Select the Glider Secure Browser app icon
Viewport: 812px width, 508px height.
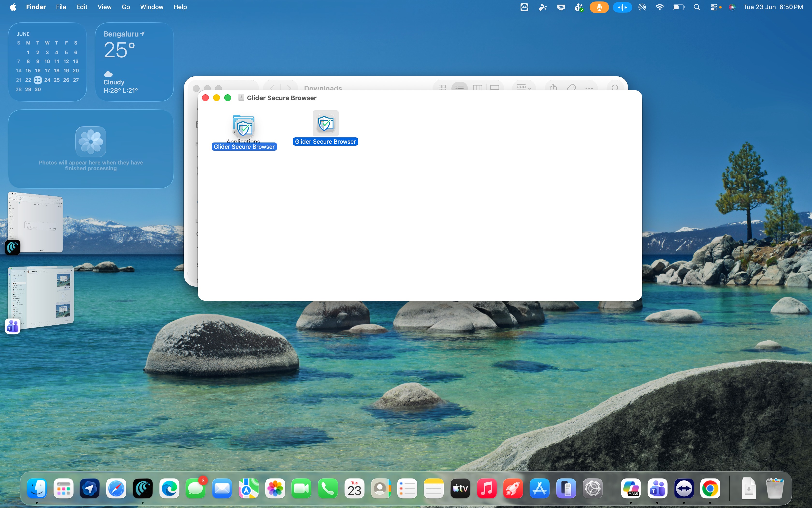[x=326, y=123]
